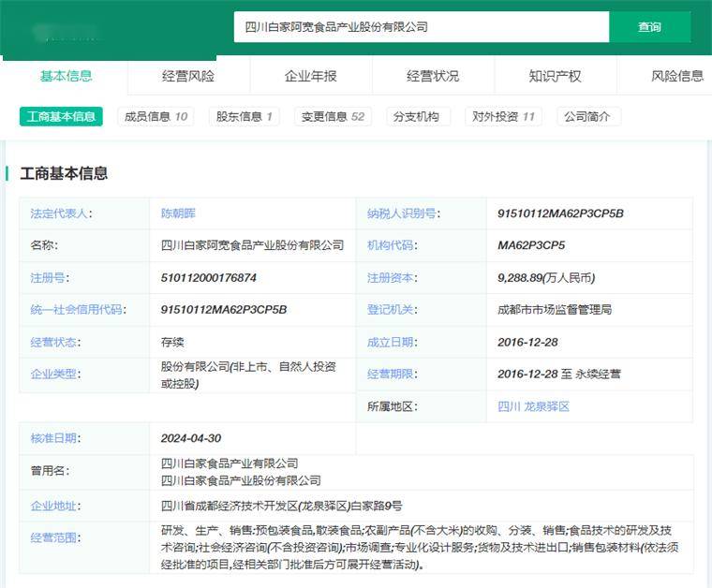Select former name 四川白家食品产业股份有限公司
The height and width of the screenshot is (588, 712).
241,480
